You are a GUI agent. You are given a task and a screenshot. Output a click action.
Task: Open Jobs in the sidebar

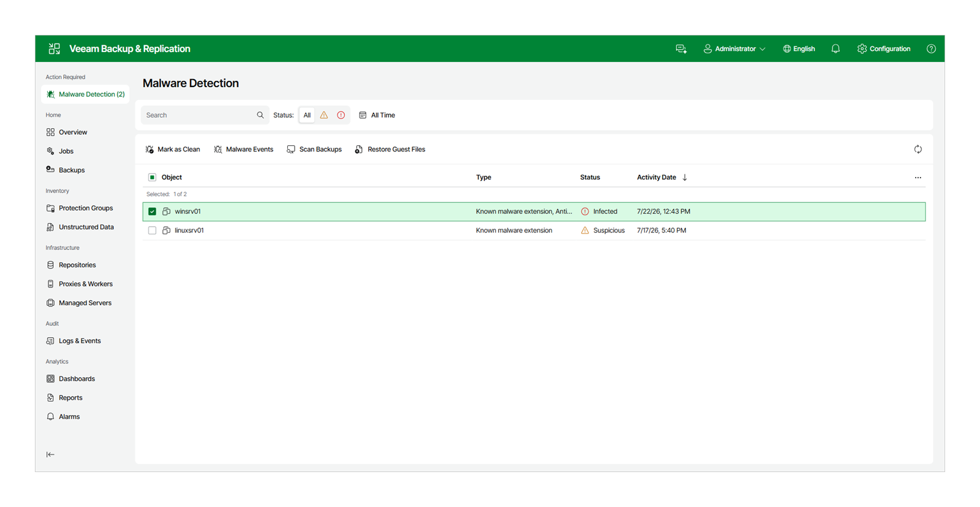pyautogui.click(x=60, y=151)
